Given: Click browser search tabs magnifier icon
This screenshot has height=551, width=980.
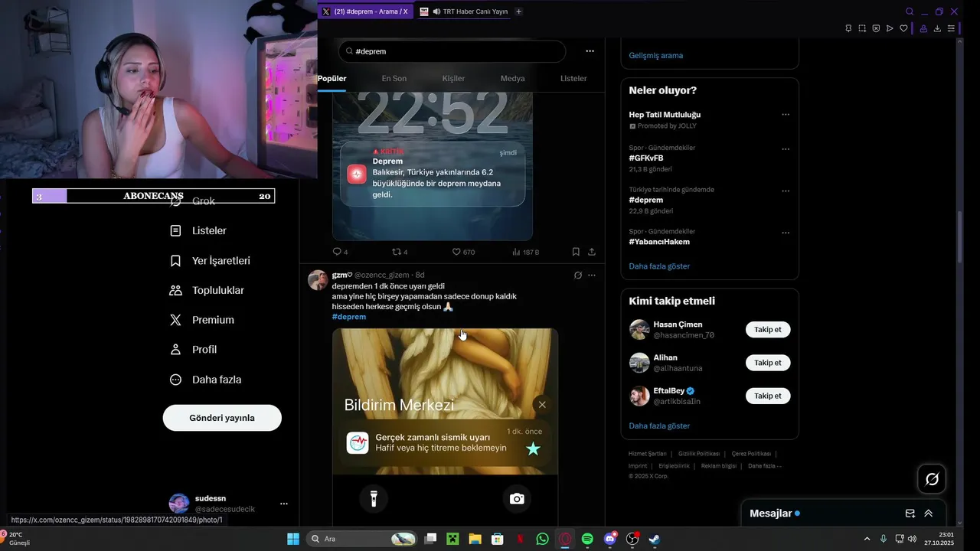Looking at the screenshot, I should [910, 11].
